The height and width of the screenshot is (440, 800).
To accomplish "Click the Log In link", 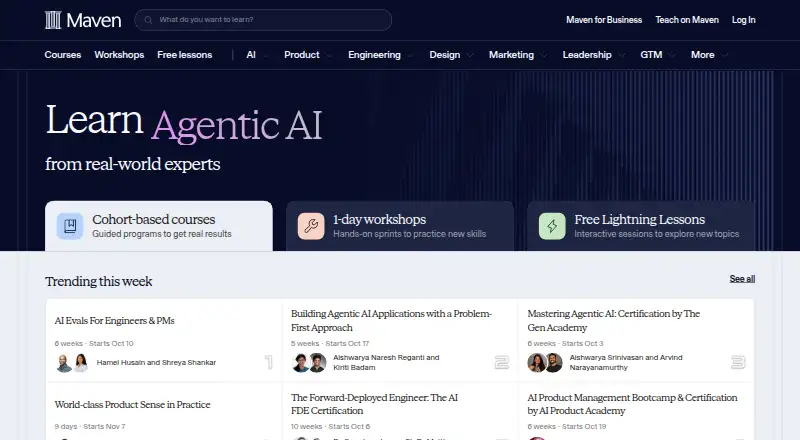I will (743, 20).
